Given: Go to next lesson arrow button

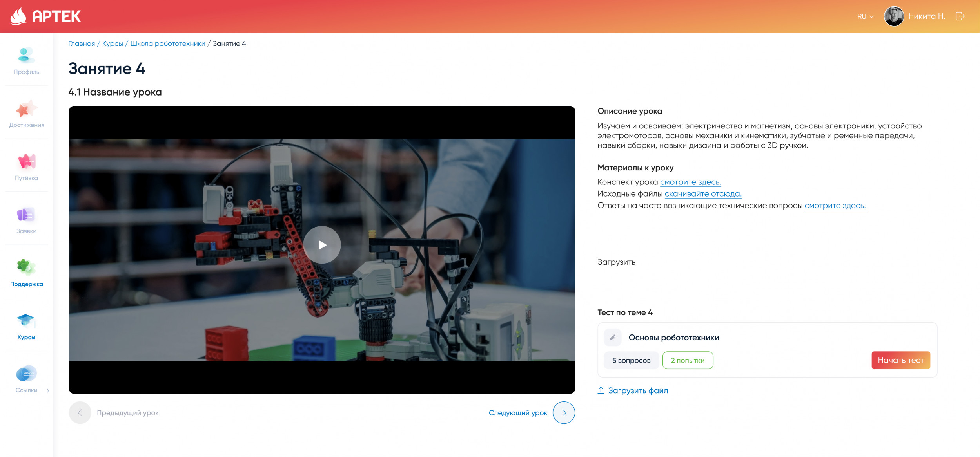Looking at the screenshot, I should (564, 413).
